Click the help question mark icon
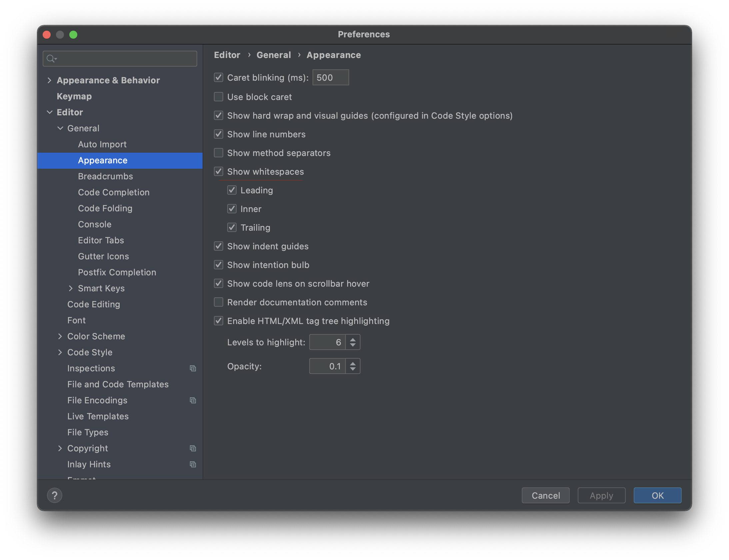The image size is (729, 560). pyautogui.click(x=55, y=495)
